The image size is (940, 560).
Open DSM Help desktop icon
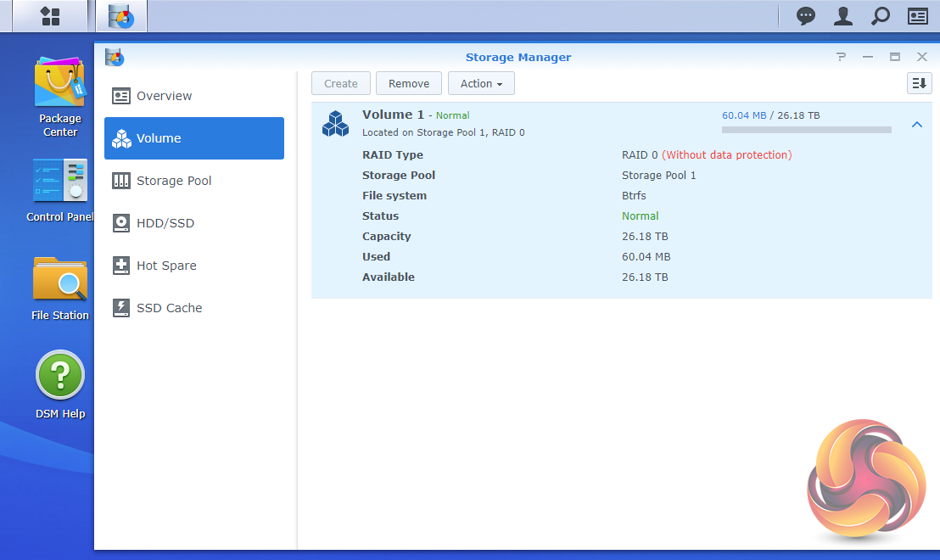pyautogui.click(x=60, y=384)
